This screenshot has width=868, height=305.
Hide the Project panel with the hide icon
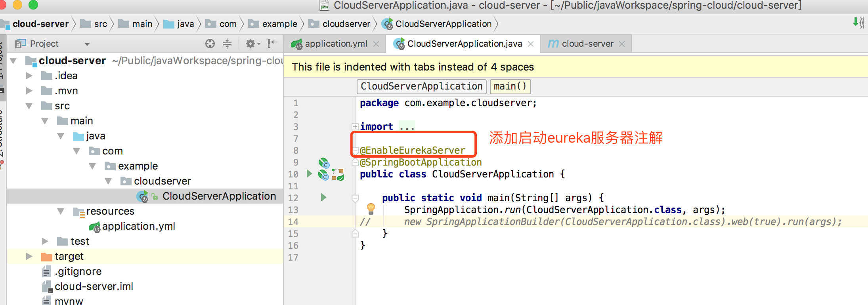click(272, 43)
